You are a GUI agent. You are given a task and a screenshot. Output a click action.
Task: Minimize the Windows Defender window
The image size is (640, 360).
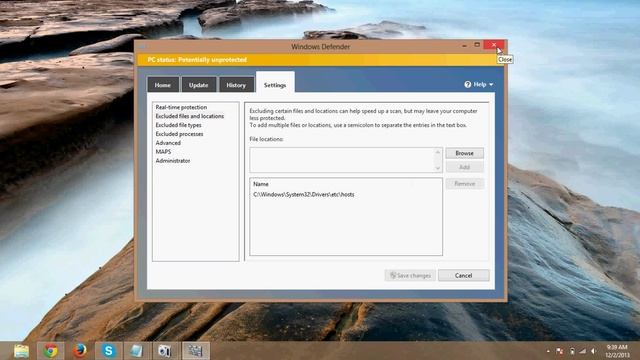[x=464, y=45]
